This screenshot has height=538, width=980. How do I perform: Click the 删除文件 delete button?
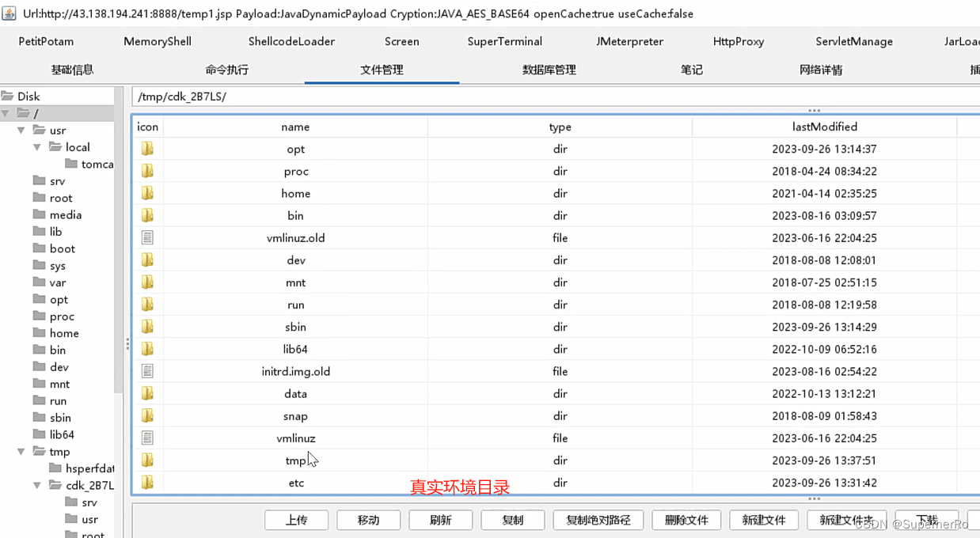coord(686,520)
